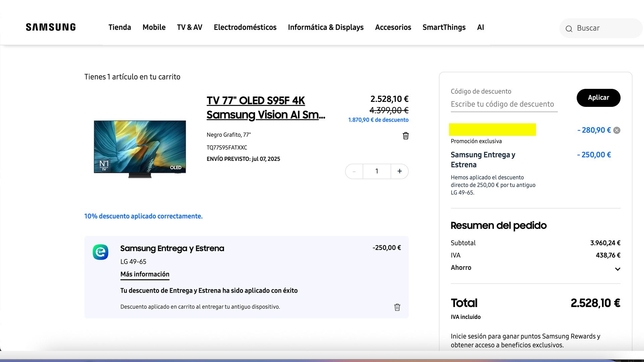This screenshot has height=362, width=644.
Task: Open the Informática & Displays menu
Action: tap(326, 27)
